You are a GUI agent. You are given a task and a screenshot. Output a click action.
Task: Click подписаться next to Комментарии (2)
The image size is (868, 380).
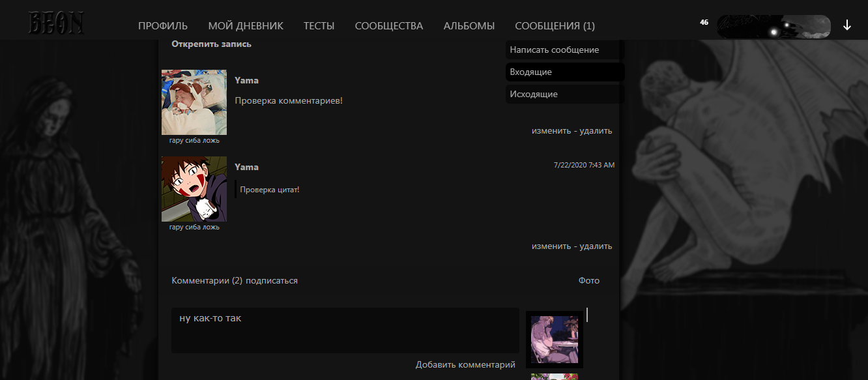point(272,281)
